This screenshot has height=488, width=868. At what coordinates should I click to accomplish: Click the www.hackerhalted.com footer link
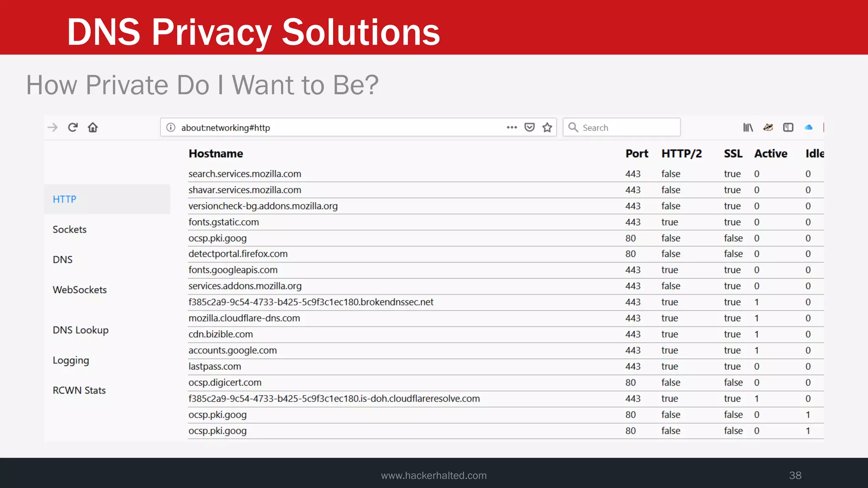coord(434,476)
